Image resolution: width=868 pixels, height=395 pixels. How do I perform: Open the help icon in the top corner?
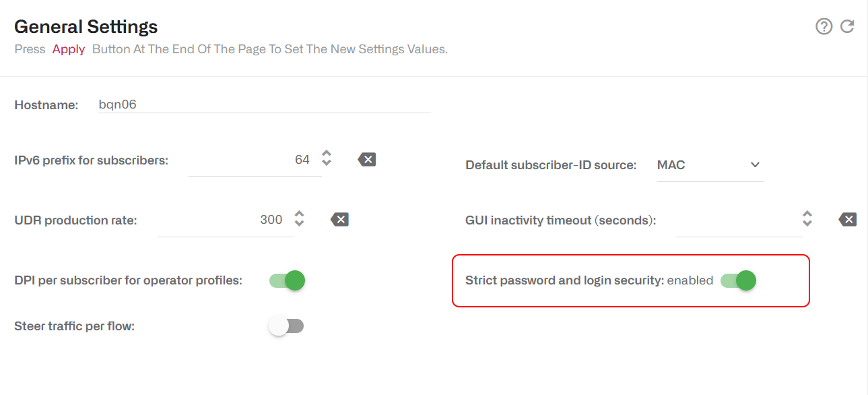pos(824,26)
